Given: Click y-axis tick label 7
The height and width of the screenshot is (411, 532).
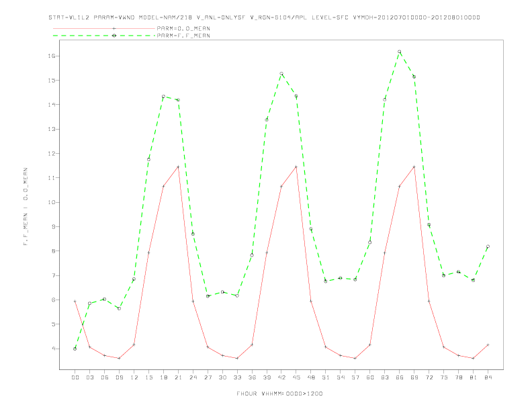Looking at the screenshot, I should pyautogui.click(x=53, y=276).
